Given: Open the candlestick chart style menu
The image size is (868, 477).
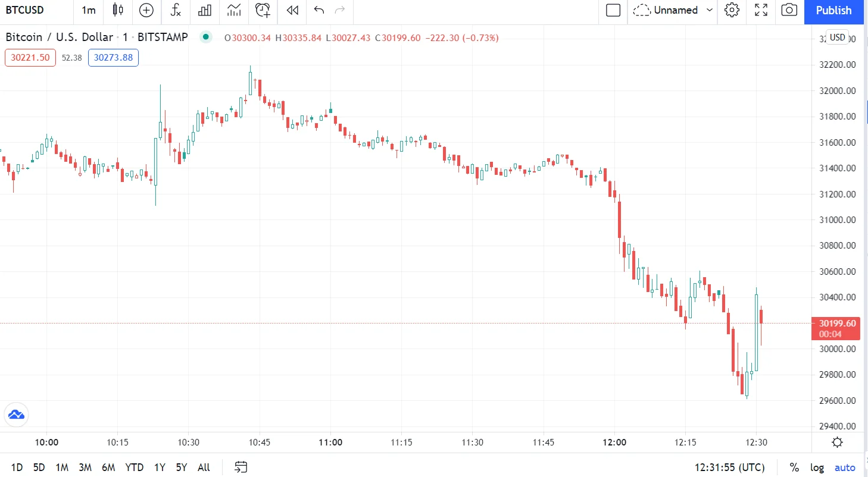Looking at the screenshot, I should tap(118, 10).
